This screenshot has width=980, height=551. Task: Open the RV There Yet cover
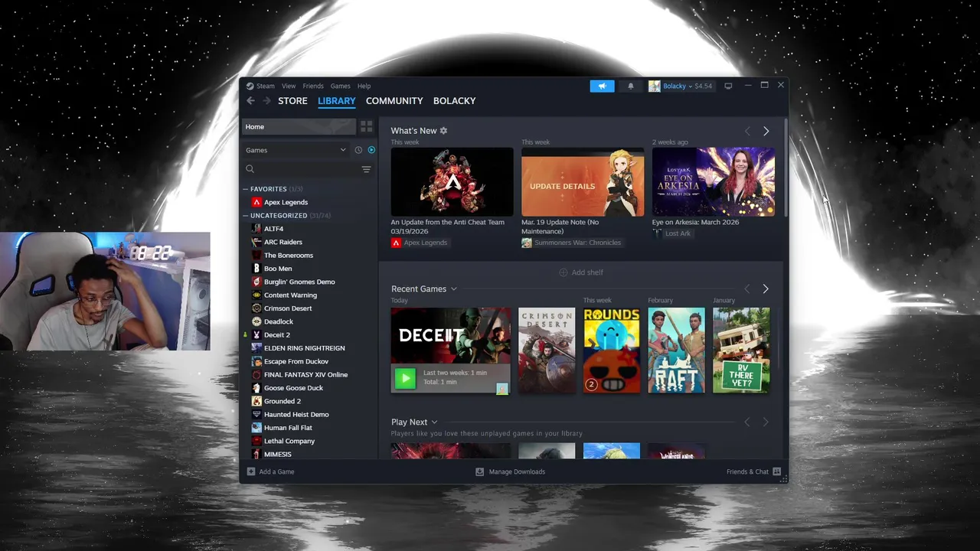[x=741, y=350]
